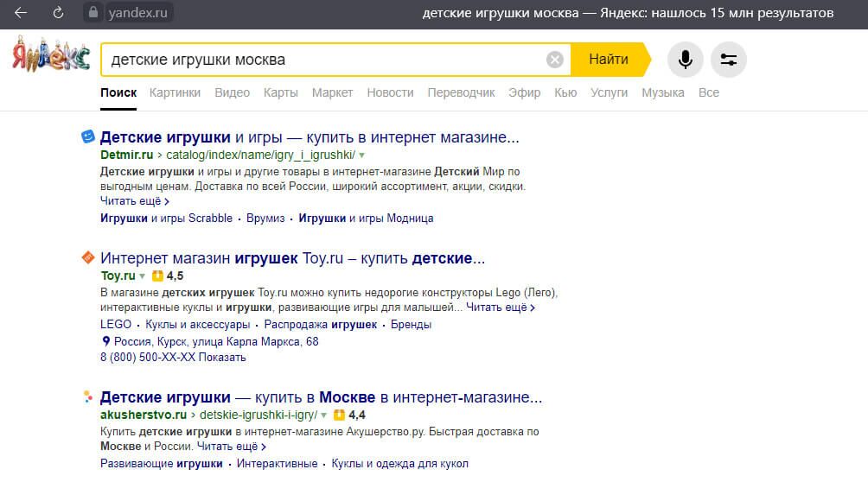Open the LEGO sitelink
868x482 pixels.
click(x=116, y=324)
